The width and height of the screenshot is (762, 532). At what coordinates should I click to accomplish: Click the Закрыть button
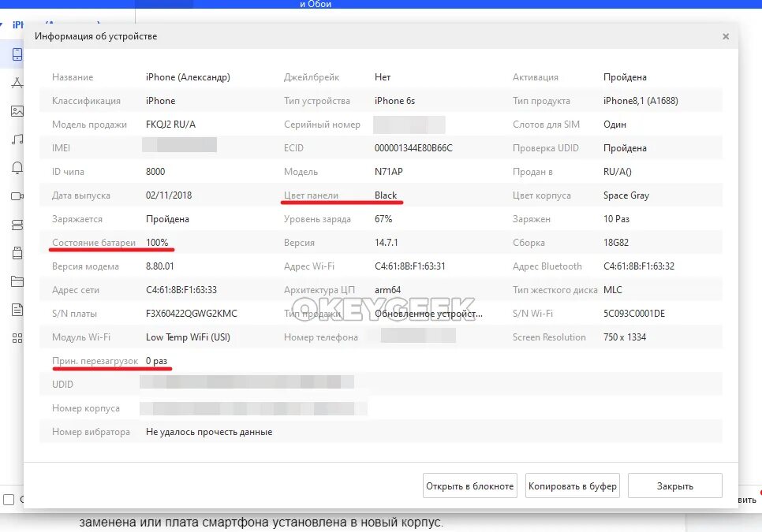tap(675, 485)
